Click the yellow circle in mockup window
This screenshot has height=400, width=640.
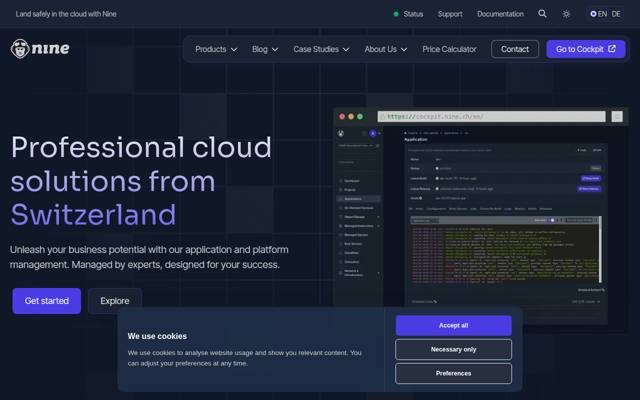(351, 117)
